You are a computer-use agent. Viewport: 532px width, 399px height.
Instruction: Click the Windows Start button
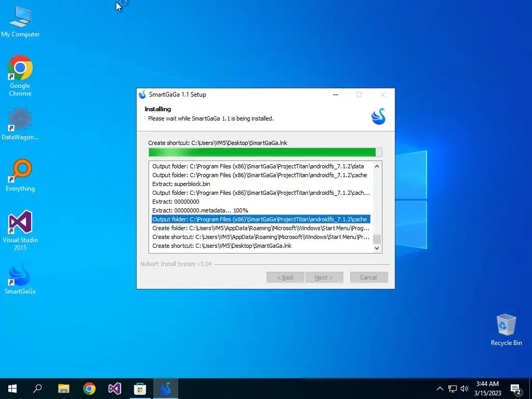click(x=12, y=389)
